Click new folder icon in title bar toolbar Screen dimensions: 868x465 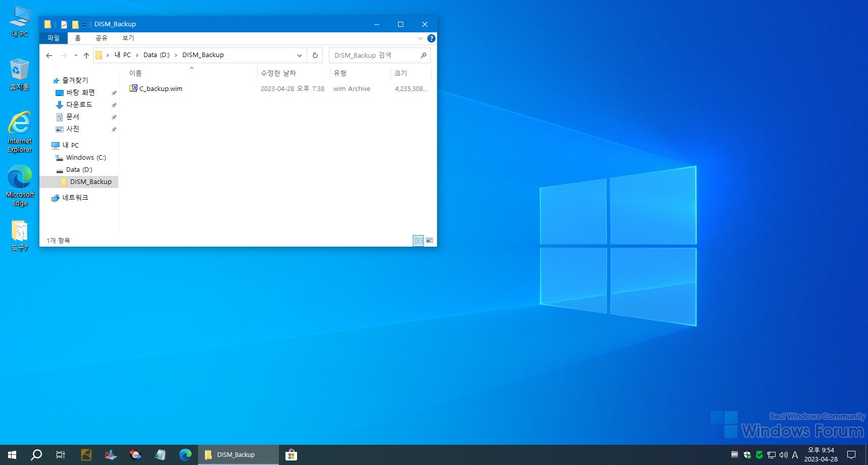tap(75, 24)
